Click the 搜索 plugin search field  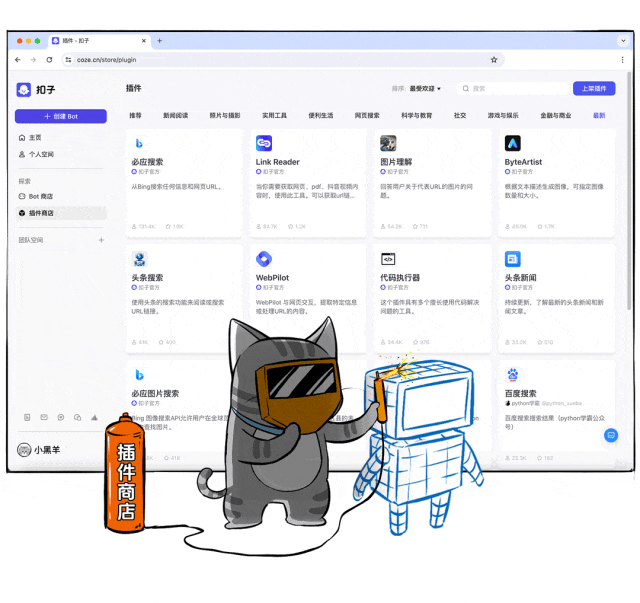pos(514,89)
